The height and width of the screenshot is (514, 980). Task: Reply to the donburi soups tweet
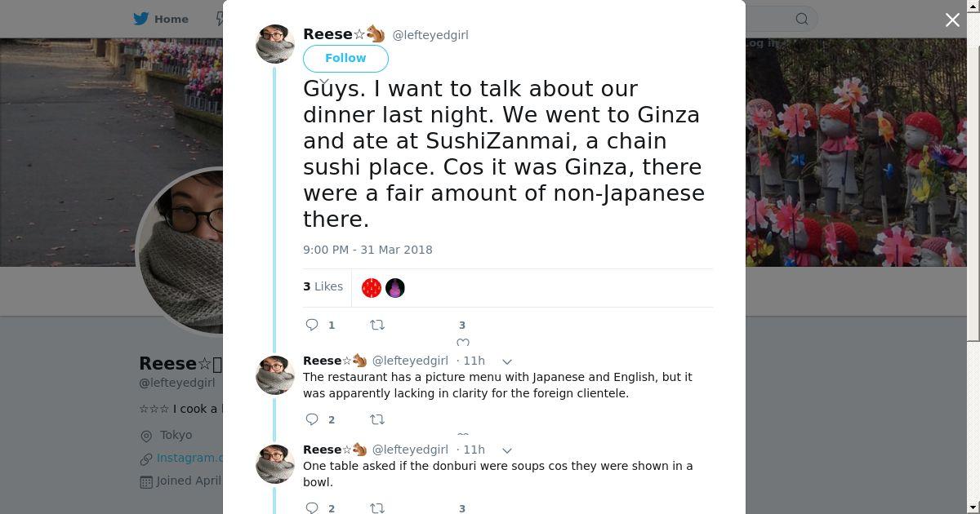tap(312, 507)
